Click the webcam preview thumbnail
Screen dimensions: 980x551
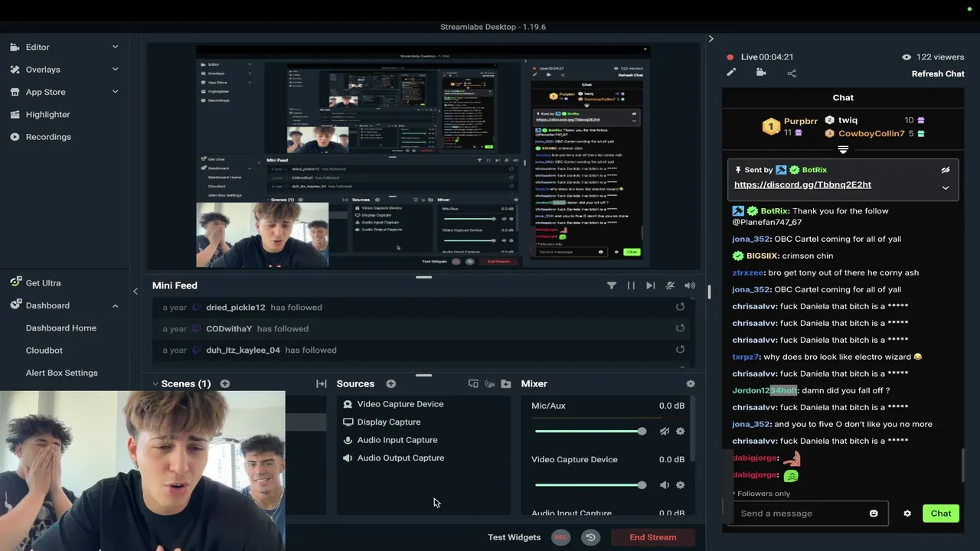[142, 471]
